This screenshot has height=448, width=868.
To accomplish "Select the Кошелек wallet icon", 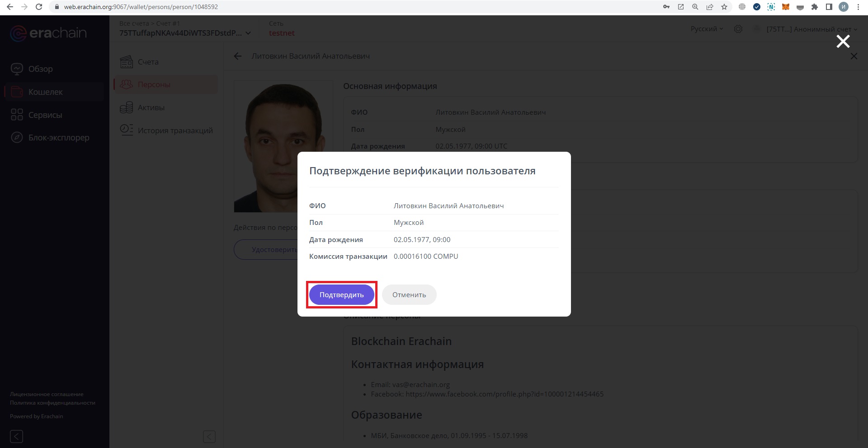I will [17, 92].
